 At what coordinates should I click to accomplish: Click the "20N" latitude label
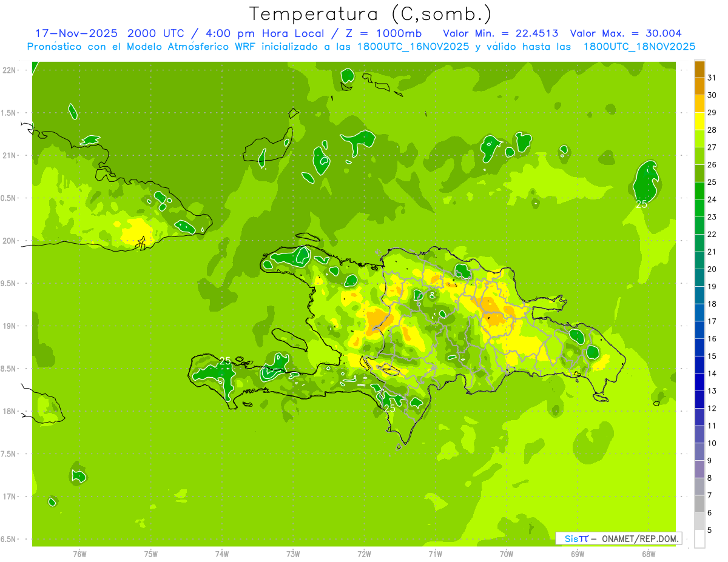[x=9, y=241]
